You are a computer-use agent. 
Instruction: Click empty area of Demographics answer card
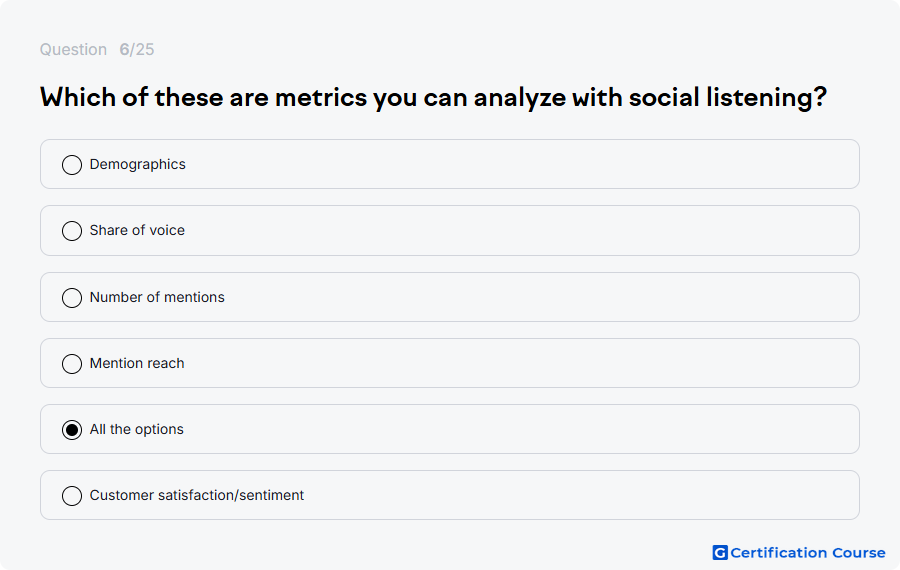[517, 164]
